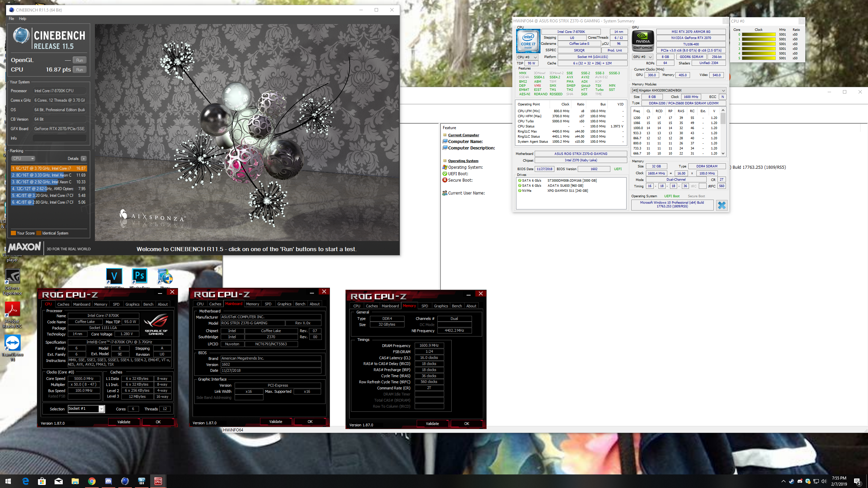This screenshot has height=488, width=868.
Task: Open the Action Center notifications icon
Action: (x=857, y=481)
